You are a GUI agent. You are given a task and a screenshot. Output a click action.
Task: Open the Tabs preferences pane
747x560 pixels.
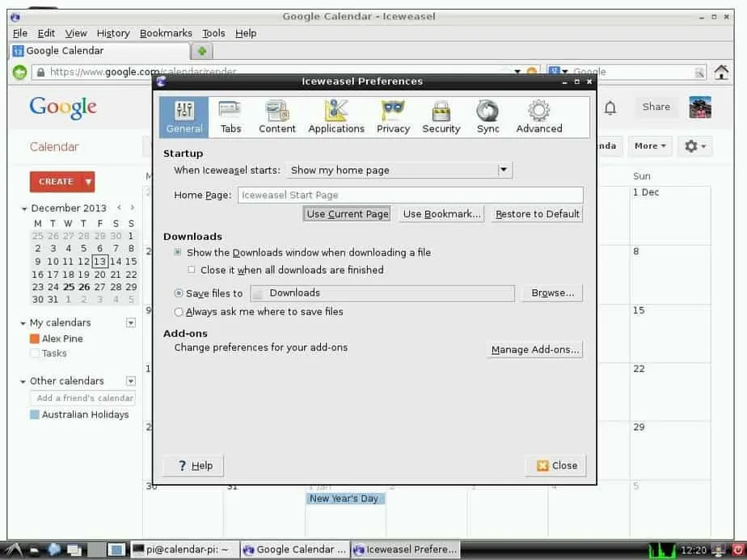(x=230, y=117)
